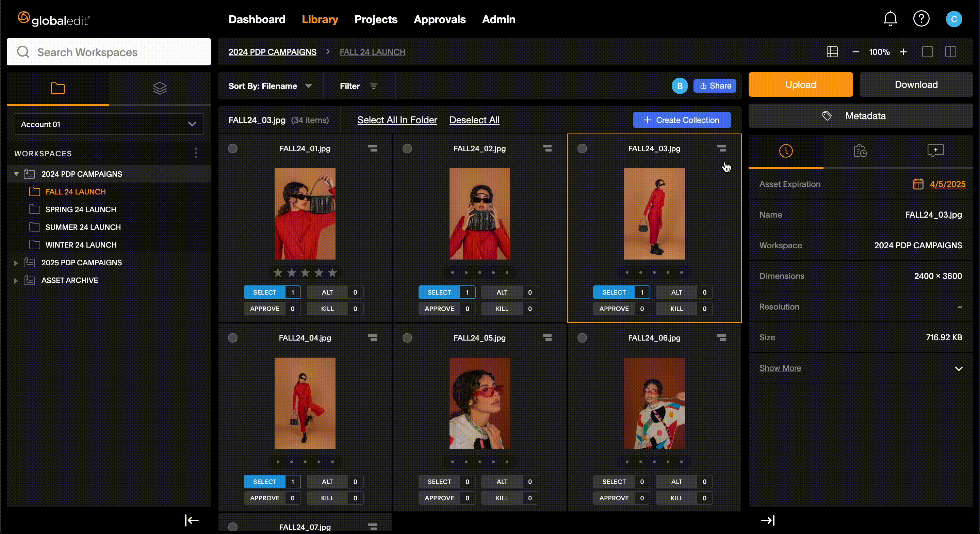Switch to grid view icon
This screenshot has height=534, width=980.
pos(832,52)
